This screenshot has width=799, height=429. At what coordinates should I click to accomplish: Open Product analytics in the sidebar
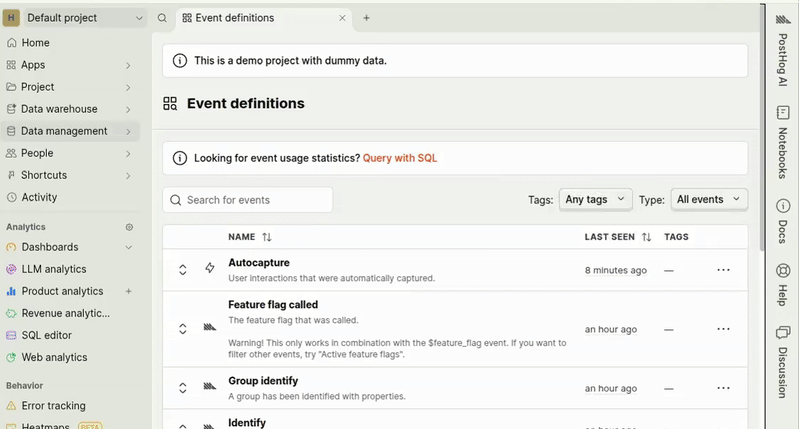(61, 291)
